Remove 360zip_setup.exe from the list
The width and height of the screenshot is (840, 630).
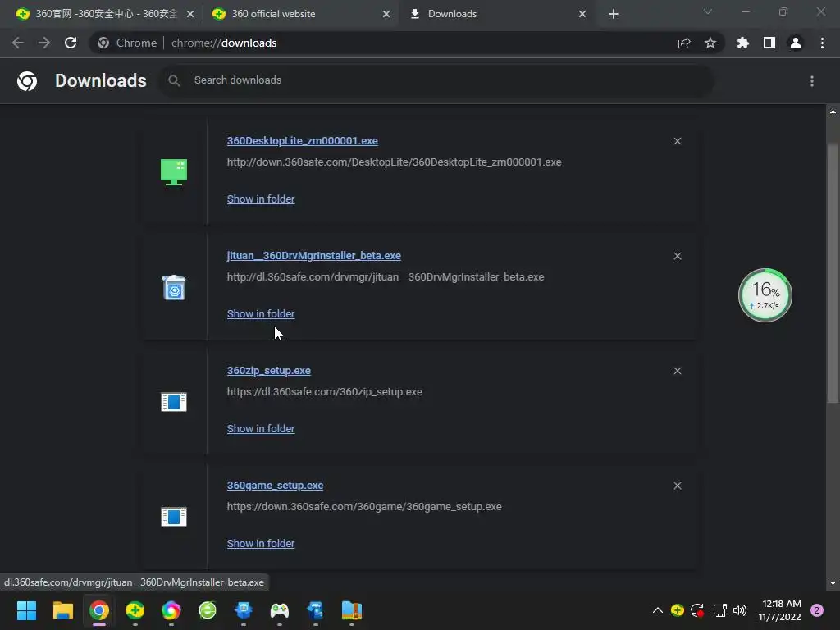tap(678, 371)
